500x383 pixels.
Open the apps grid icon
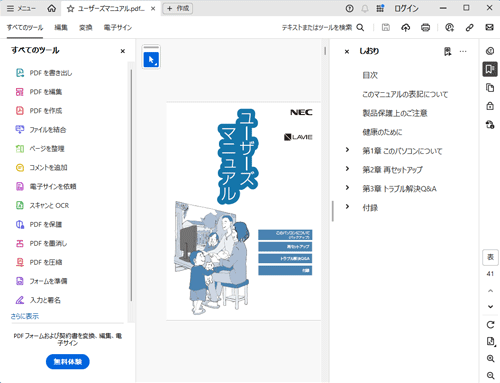click(x=380, y=8)
